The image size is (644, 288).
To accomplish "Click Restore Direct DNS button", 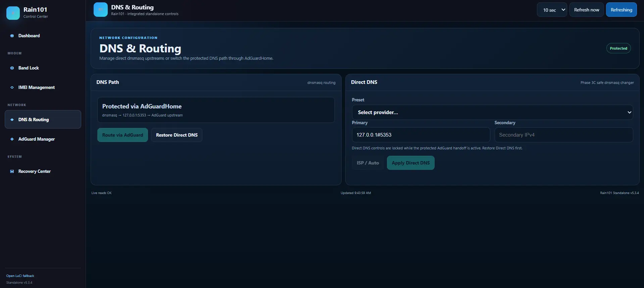I will pyautogui.click(x=177, y=135).
